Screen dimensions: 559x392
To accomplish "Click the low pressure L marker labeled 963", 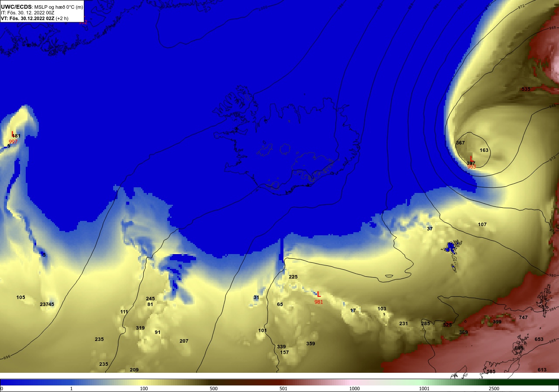I will click(471, 158).
